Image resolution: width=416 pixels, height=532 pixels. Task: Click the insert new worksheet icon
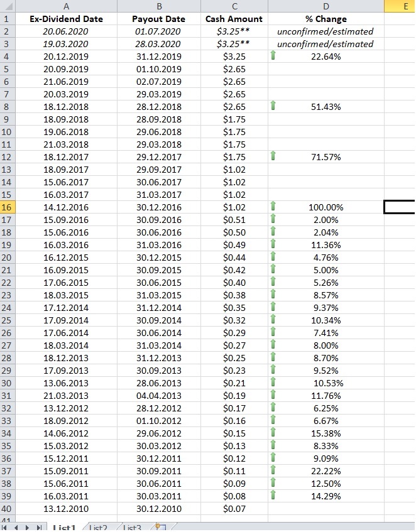158,527
